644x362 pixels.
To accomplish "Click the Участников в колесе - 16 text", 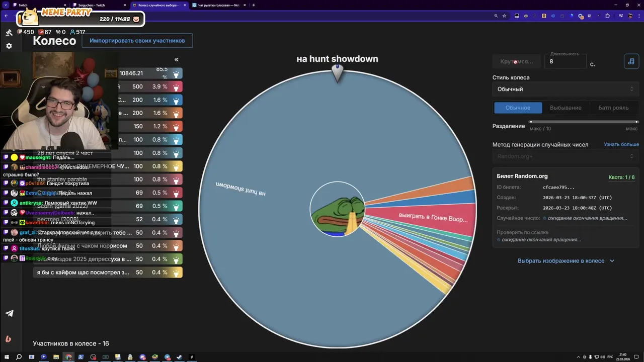I will click(x=71, y=343).
